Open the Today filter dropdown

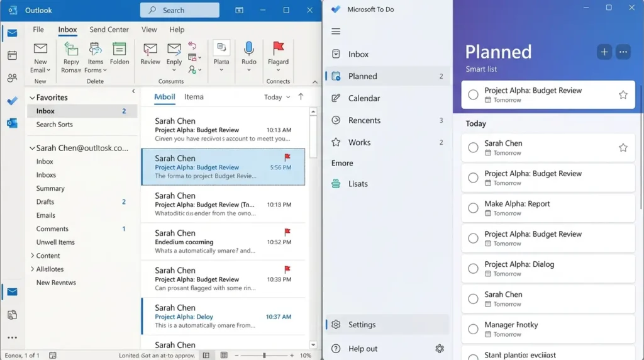pos(277,97)
